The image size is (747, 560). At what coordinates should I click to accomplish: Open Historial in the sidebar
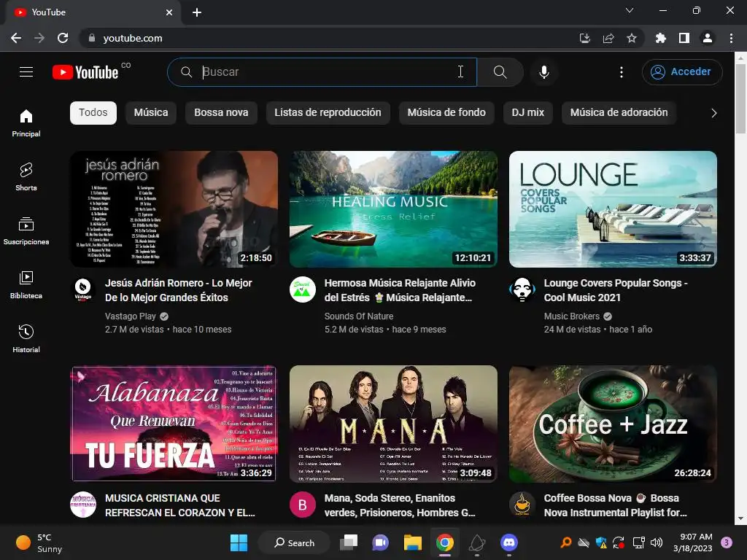[x=26, y=338]
